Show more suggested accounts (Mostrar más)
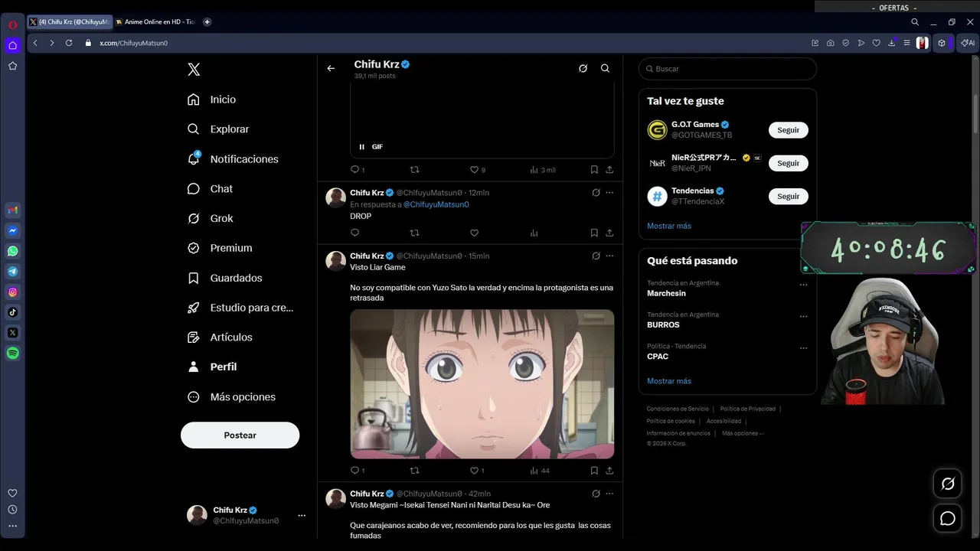Image resolution: width=980 pixels, height=551 pixels. [x=669, y=227]
